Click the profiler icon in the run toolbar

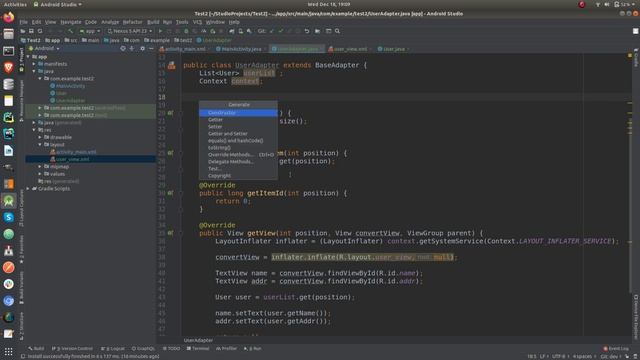point(204,31)
